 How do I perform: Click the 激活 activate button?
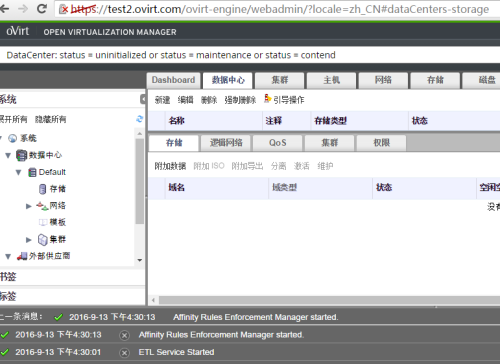[302, 166]
